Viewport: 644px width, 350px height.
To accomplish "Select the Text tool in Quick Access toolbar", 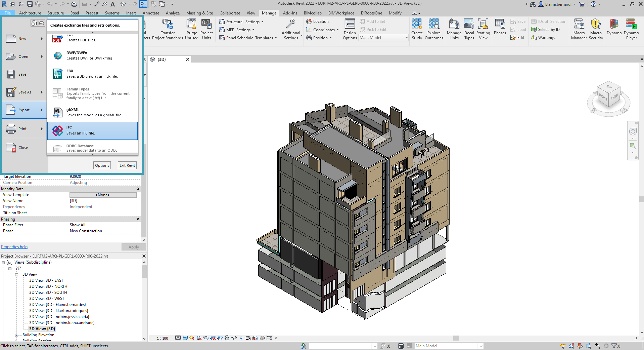I will pyautogui.click(x=112, y=4).
